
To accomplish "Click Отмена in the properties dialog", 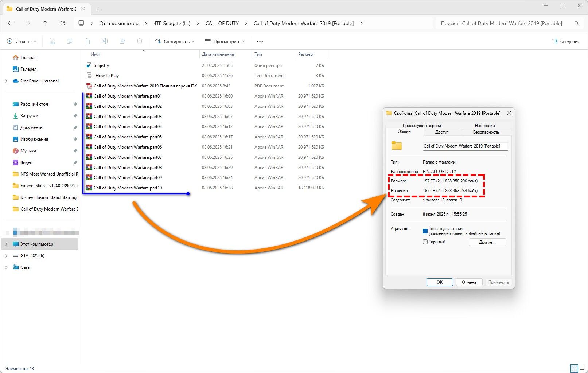I will (x=469, y=282).
